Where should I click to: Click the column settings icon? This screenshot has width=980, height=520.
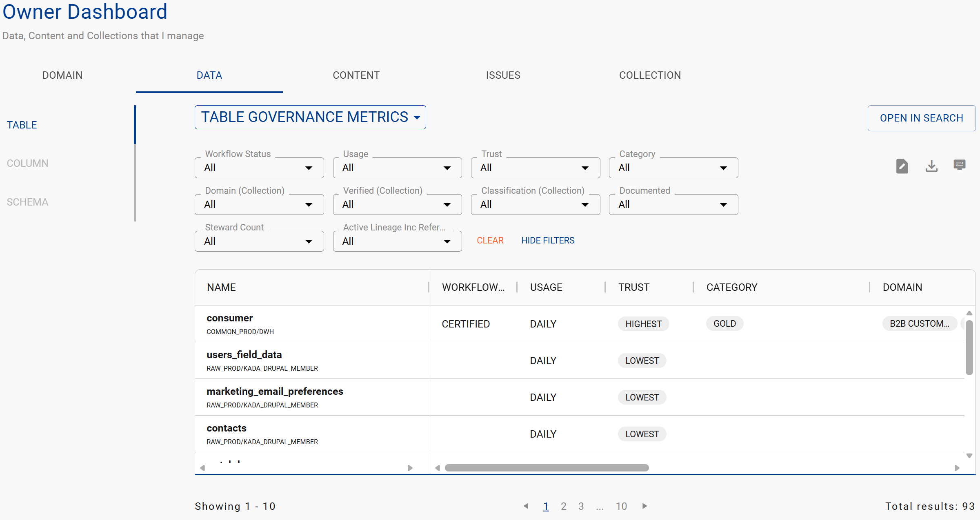coord(960,165)
